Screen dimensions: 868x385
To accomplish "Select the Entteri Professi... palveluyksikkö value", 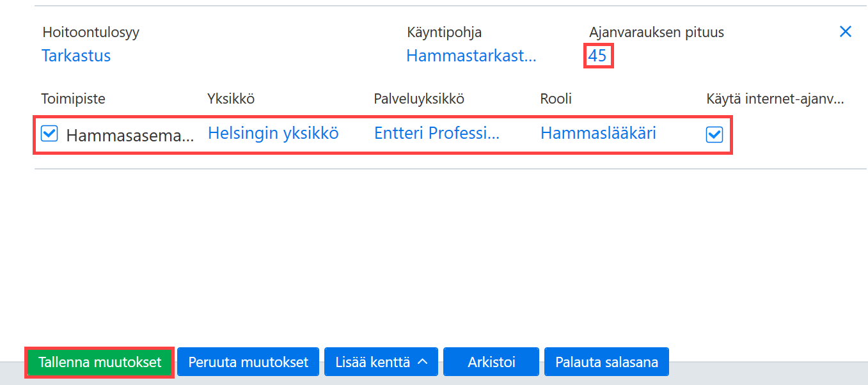I will [437, 133].
